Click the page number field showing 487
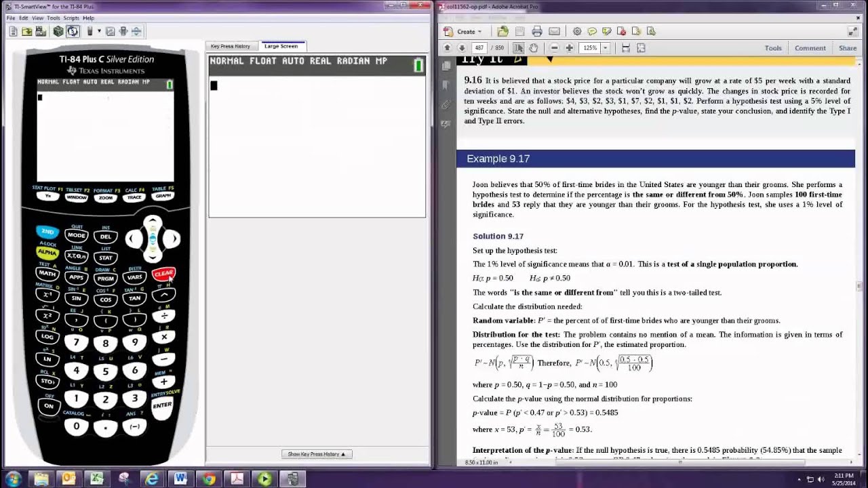The height and width of the screenshot is (488, 868). tap(480, 48)
